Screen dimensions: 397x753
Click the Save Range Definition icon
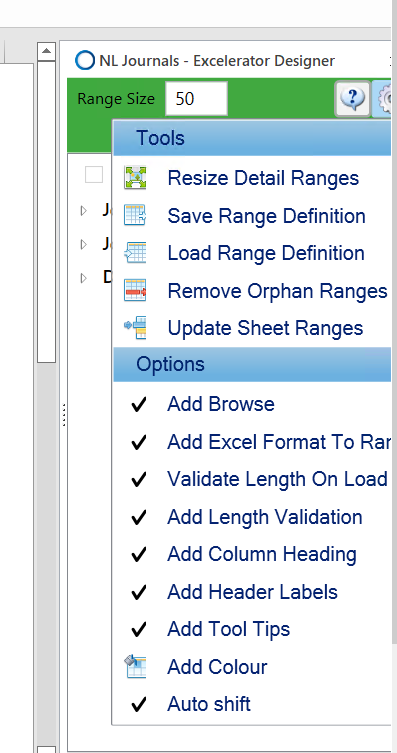[135, 215]
